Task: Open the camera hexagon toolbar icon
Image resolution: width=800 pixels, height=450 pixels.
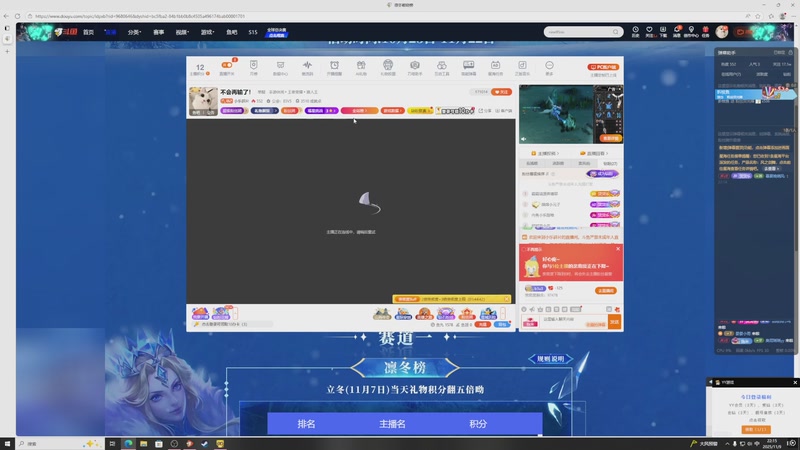Action: [415, 65]
